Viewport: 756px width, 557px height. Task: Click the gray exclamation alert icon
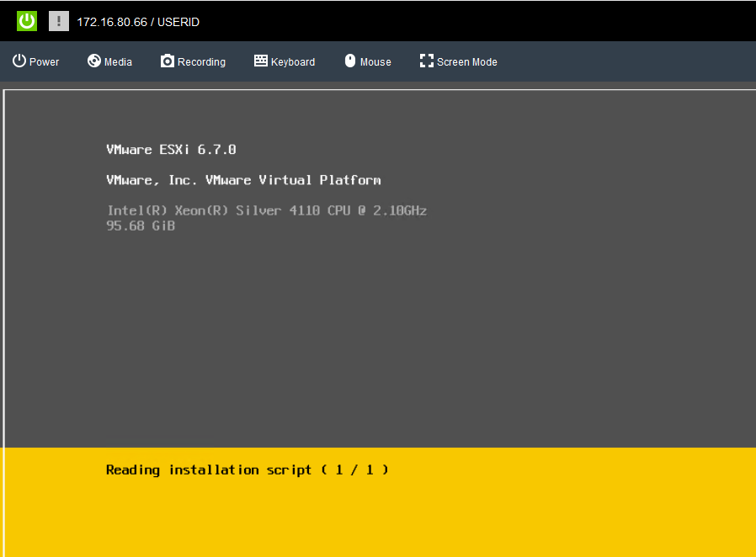59,21
